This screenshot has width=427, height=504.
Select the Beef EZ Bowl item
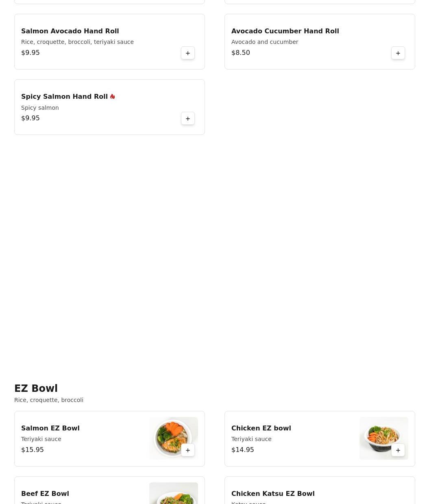(109, 491)
